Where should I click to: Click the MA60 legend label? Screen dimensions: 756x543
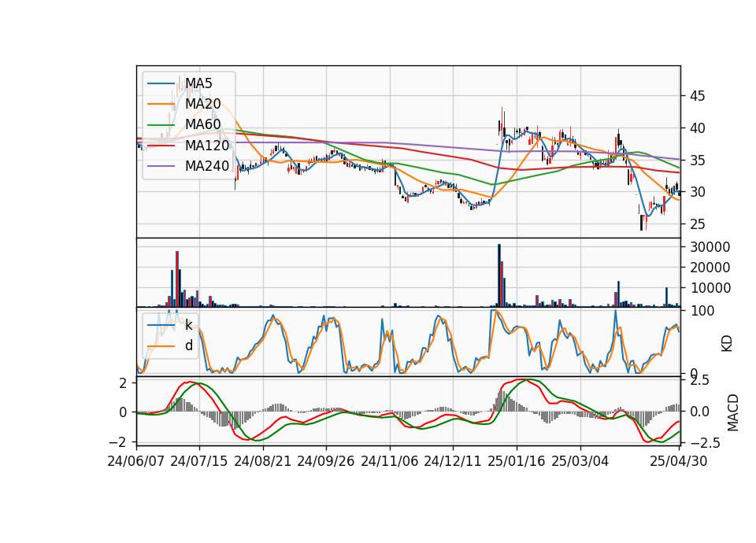click(203, 125)
